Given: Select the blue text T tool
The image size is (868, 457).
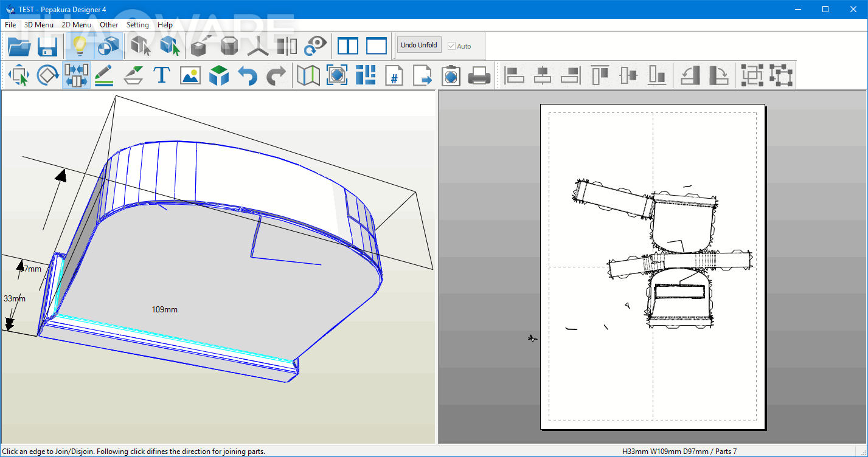Looking at the screenshot, I should point(161,76).
